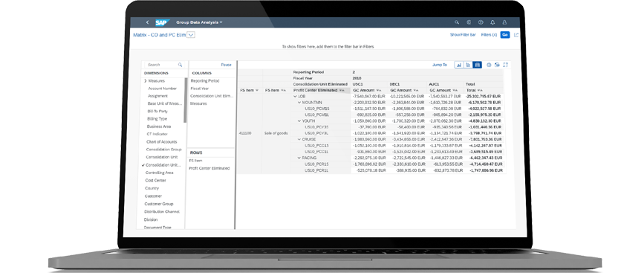Click the share icon beside Go
Image resolution: width=644 pixels, height=273 pixels.
click(516, 35)
